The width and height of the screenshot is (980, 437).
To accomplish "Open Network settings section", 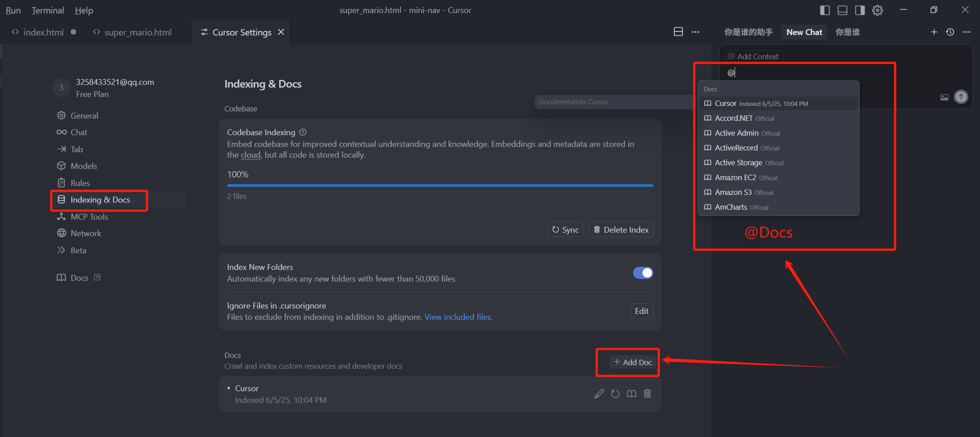I will (86, 233).
